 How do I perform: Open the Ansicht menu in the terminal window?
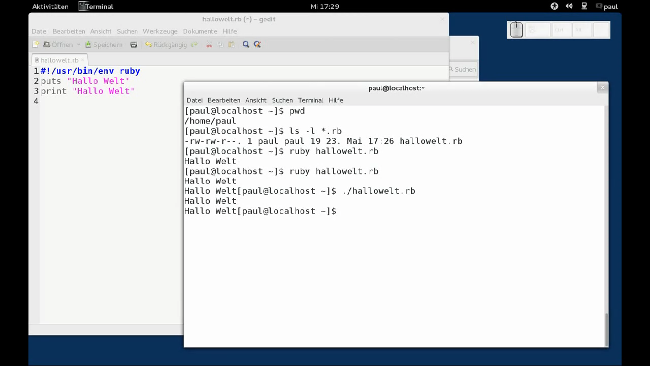[x=256, y=100]
